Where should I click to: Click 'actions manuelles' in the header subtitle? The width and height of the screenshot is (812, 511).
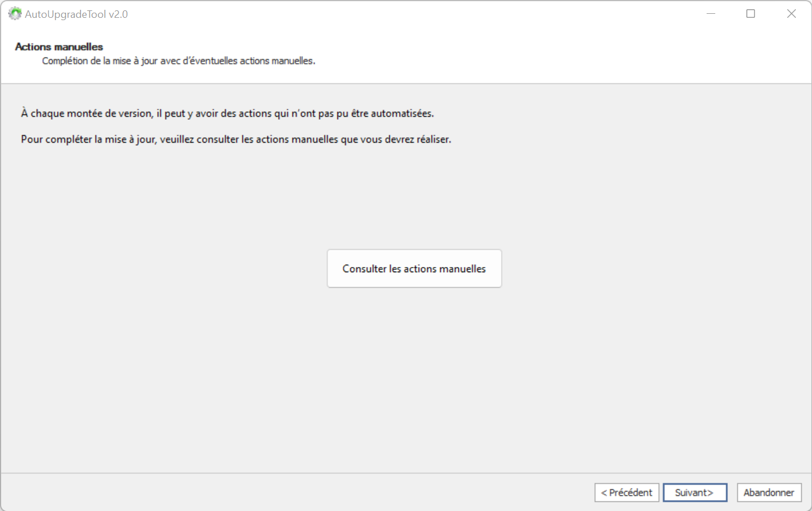276,61
